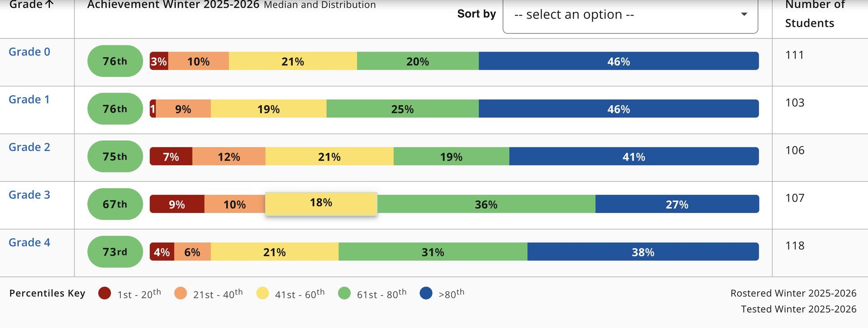The width and height of the screenshot is (868, 328).
Task: Select Grade 3 highlighted yellow 18% segment
Action: (321, 203)
